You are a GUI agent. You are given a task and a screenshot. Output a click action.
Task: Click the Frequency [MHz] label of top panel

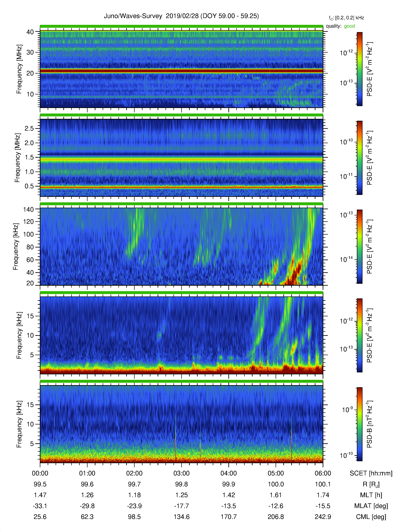click(19, 69)
